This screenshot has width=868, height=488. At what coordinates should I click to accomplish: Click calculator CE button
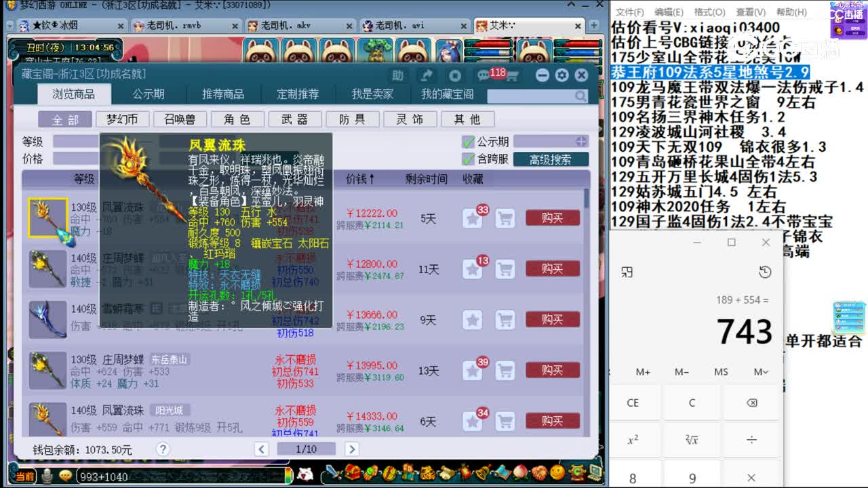coord(633,403)
